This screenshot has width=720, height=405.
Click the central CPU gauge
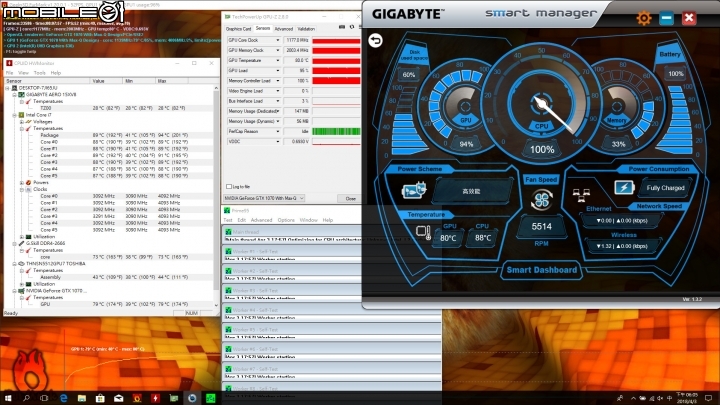coord(541,105)
